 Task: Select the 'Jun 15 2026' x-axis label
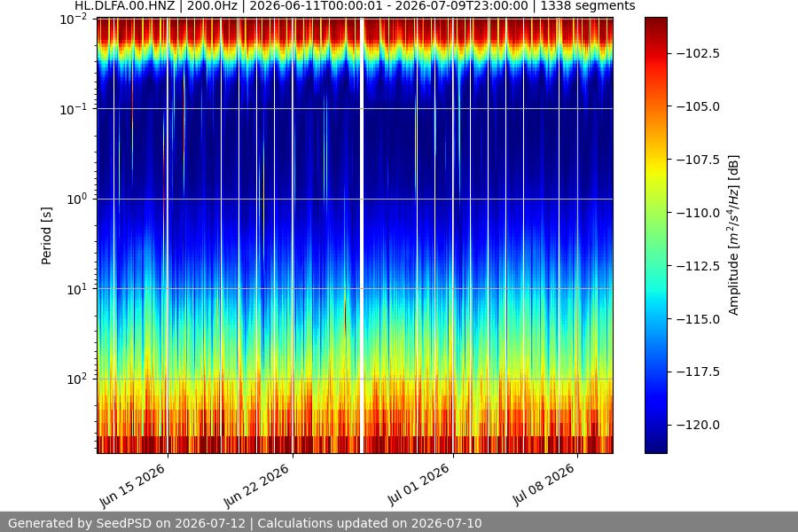(x=133, y=486)
